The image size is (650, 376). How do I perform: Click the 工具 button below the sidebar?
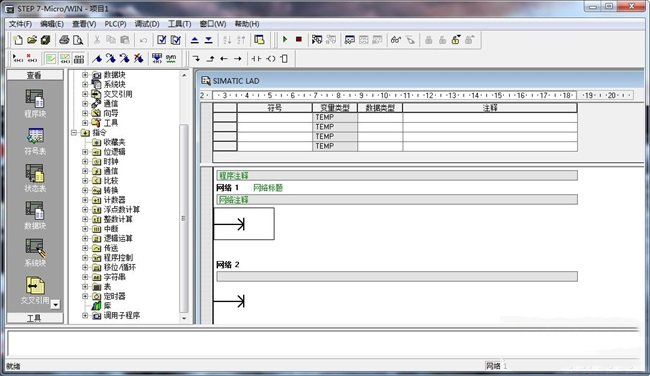[x=35, y=318]
